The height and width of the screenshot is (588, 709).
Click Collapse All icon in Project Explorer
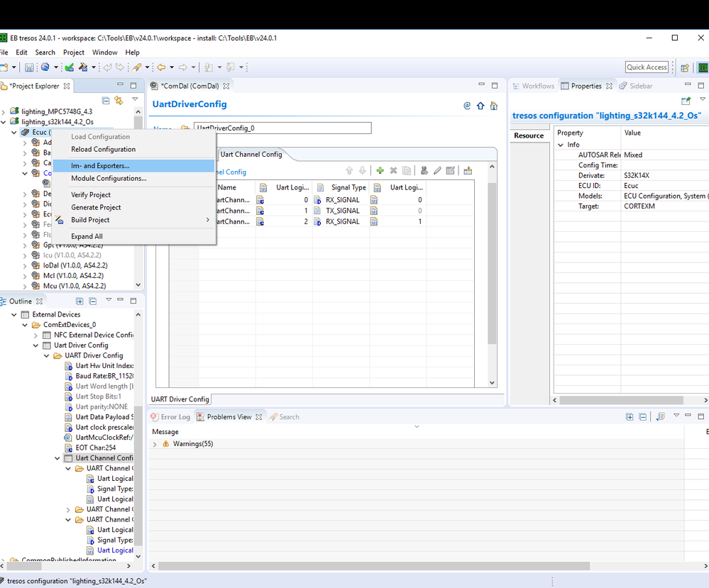click(106, 101)
